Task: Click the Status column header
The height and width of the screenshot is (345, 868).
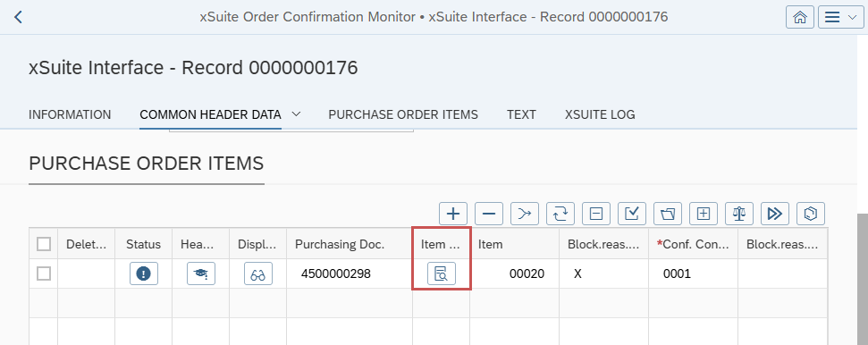Action: click(143, 244)
